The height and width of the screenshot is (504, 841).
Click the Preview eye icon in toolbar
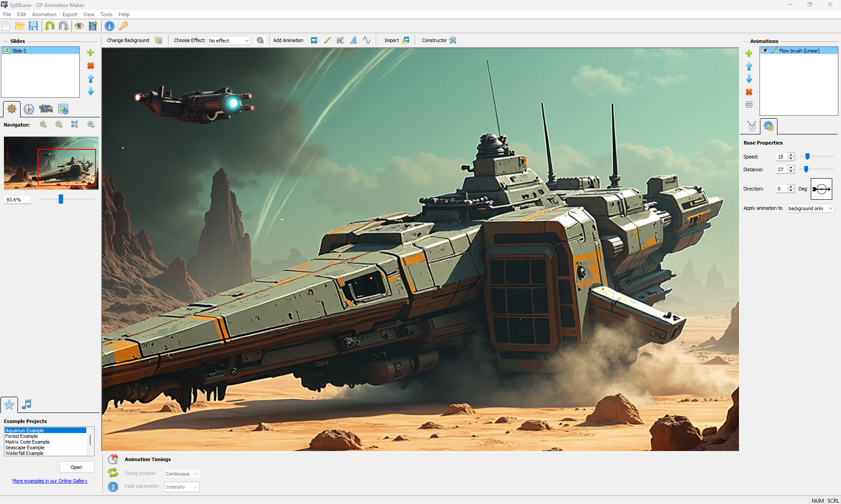click(x=79, y=26)
